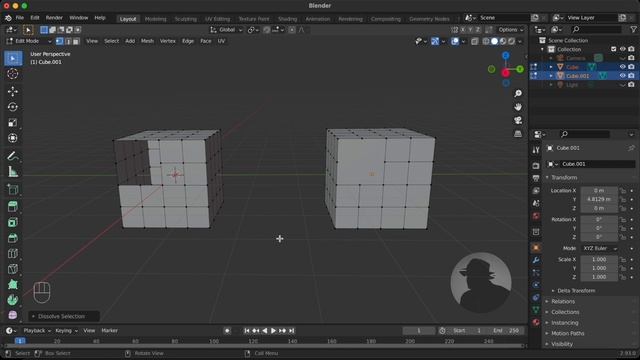Viewport: 640px width, 360px height.
Task: Click the Marker menu in timeline
Action: [x=109, y=331]
